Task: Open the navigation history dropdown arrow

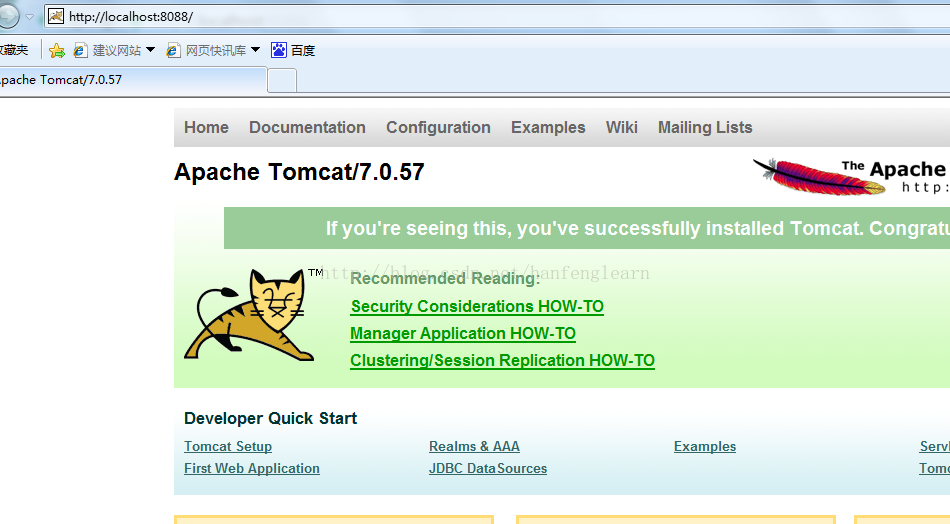Action: point(29,17)
